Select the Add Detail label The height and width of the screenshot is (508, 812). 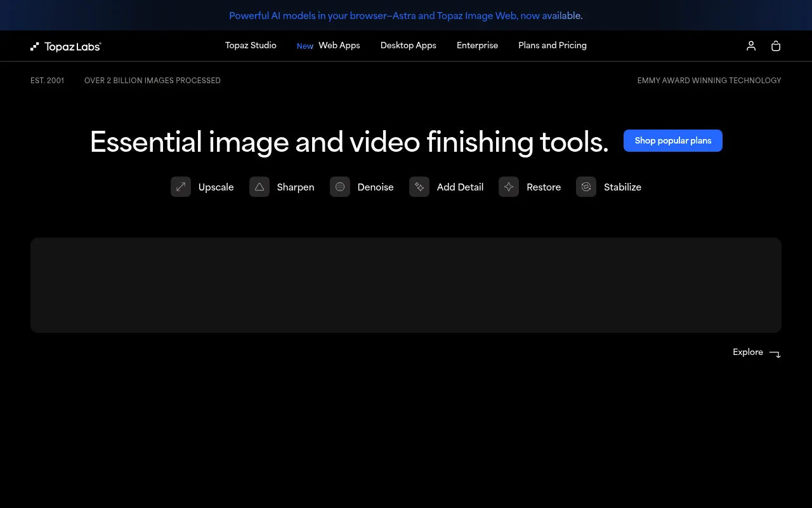pyautogui.click(x=460, y=187)
